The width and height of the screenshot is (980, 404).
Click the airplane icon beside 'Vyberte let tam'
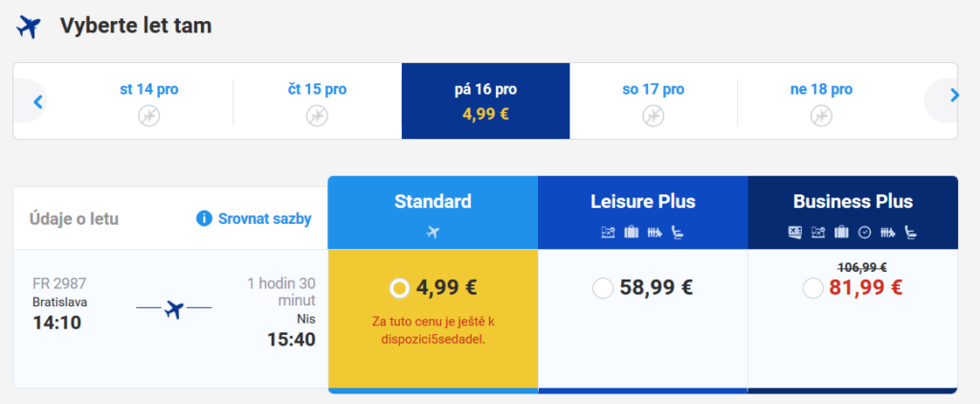pyautogui.click(x=28, y=28)
